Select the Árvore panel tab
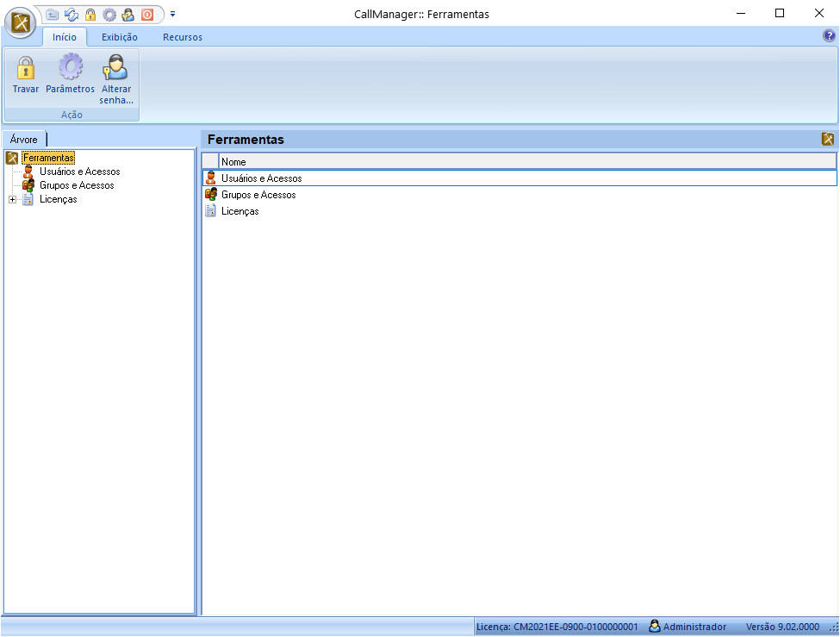Screen dimensions: 840x637 23,140
